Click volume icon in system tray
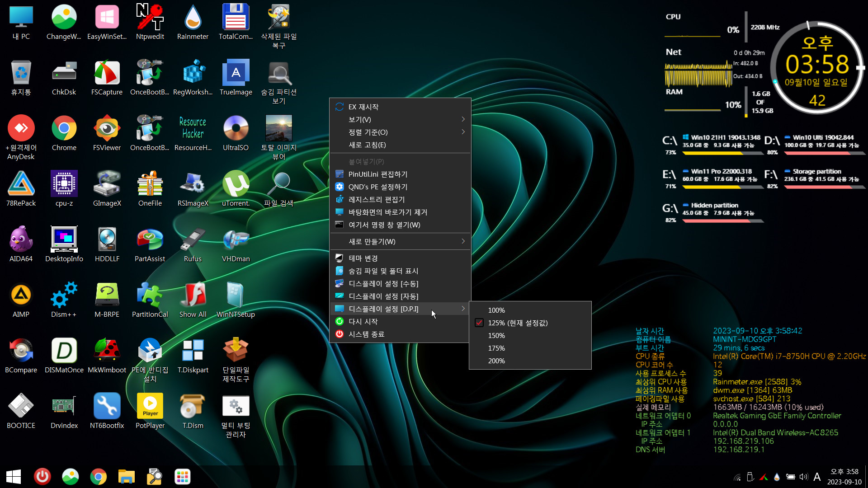Image resolution: width=868 pixels, height=488 pixels. coord(803,477)
